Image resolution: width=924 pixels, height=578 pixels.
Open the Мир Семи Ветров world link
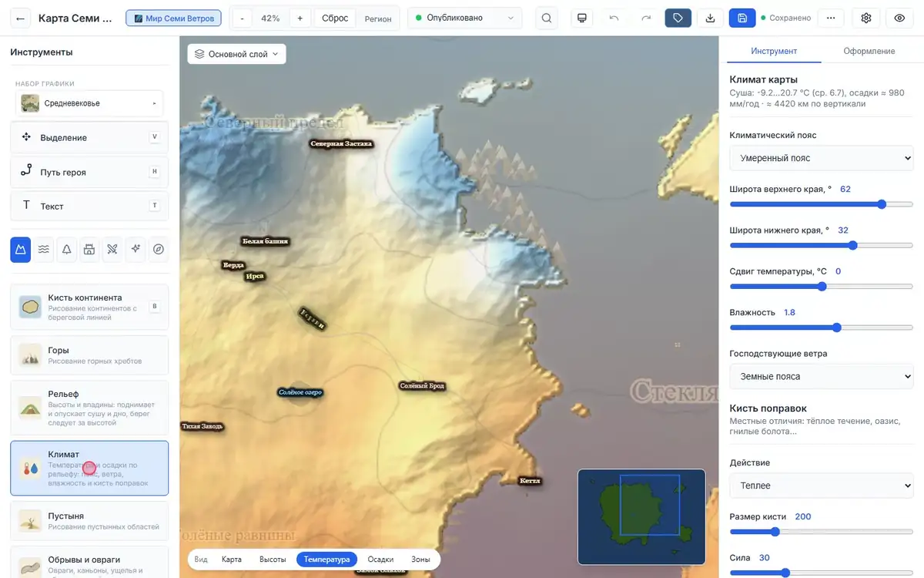[174, 18]
